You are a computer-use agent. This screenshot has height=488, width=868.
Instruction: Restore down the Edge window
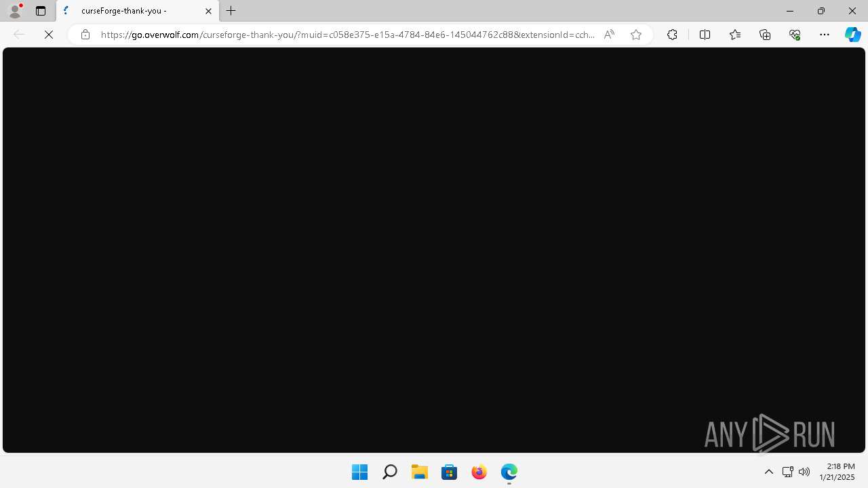(821, 11)
